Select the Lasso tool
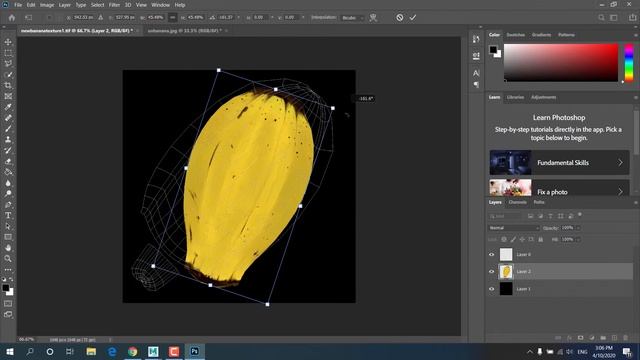 (8, 64)
